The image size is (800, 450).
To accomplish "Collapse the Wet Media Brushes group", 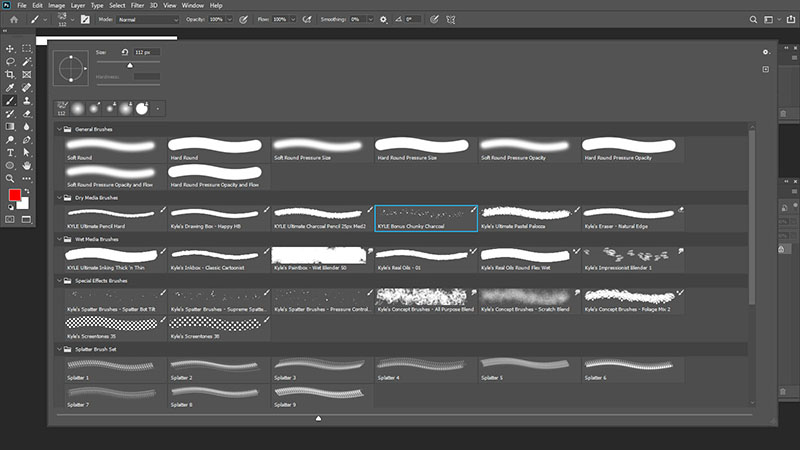I will point(59,239).
